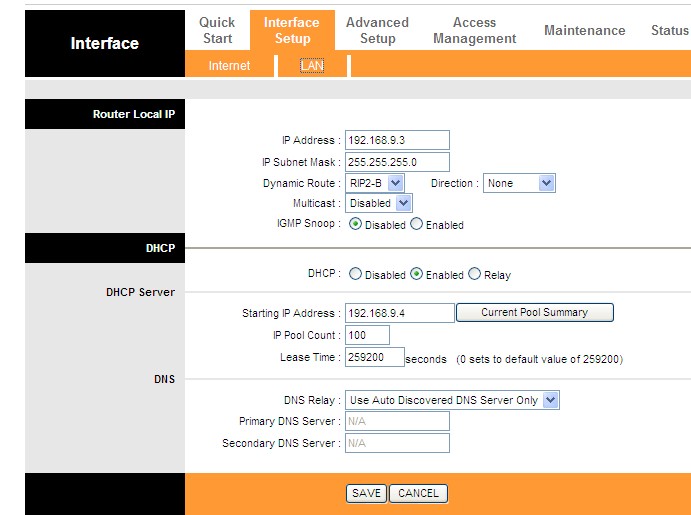Set IGMP Snoop to Enabled
The width and height of the screenshot is (691, 515).
[416, 224]
